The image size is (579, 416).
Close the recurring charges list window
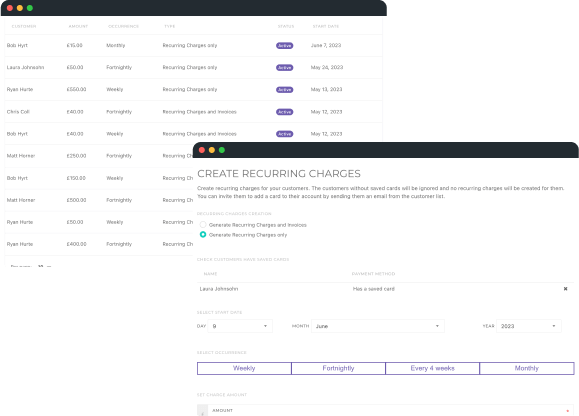(x=10, y=8)
